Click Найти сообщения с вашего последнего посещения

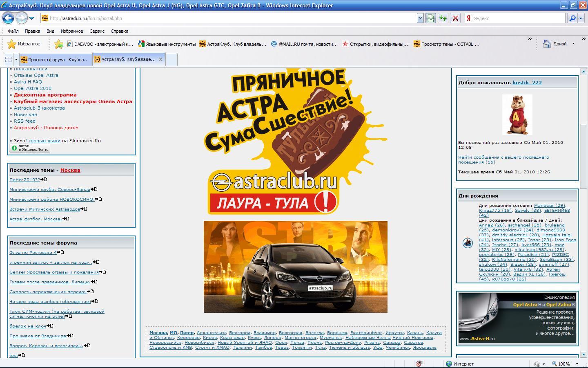pyautogui.click(x=503, y=159)
